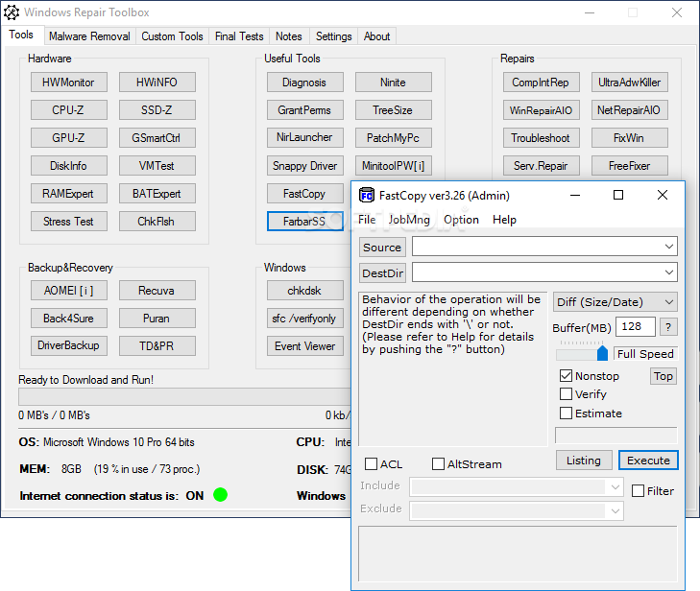Expand the DestDir path dropdown
This screenshot has height=591, width=700.
point(668,272)
